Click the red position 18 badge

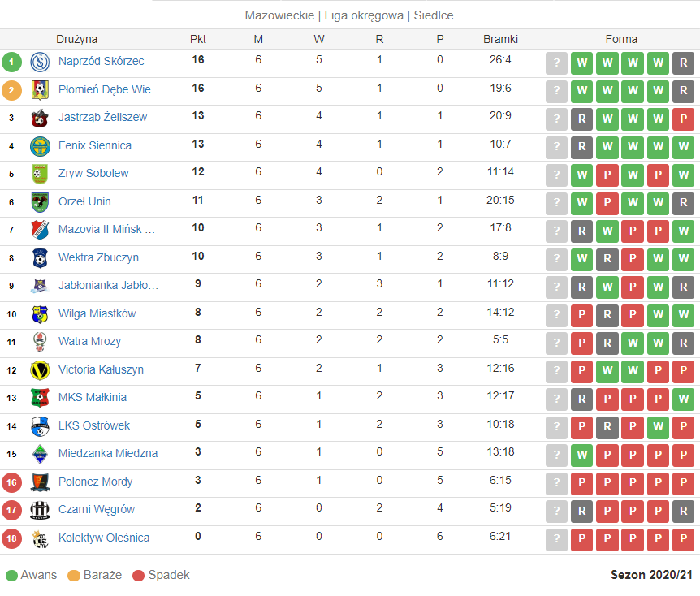[x=11, y=538]
